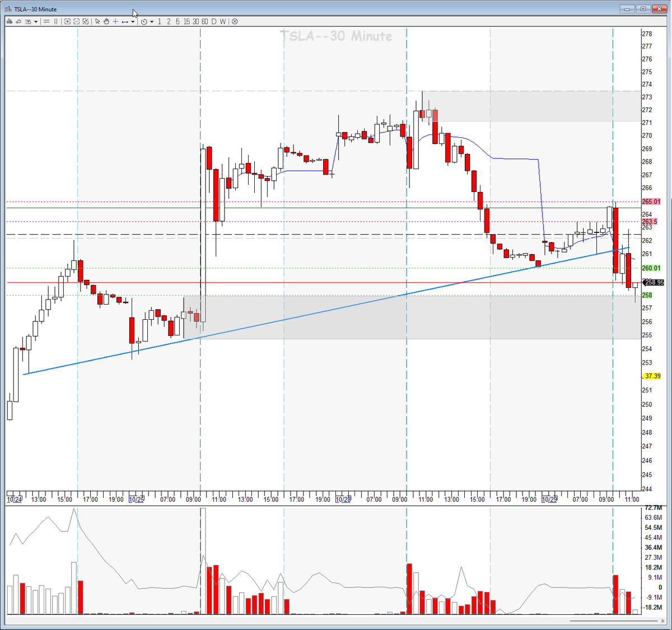Viewport: 672px width, 630px height.
Task: Click the blue ascending trendline
Action: point(326,311)
